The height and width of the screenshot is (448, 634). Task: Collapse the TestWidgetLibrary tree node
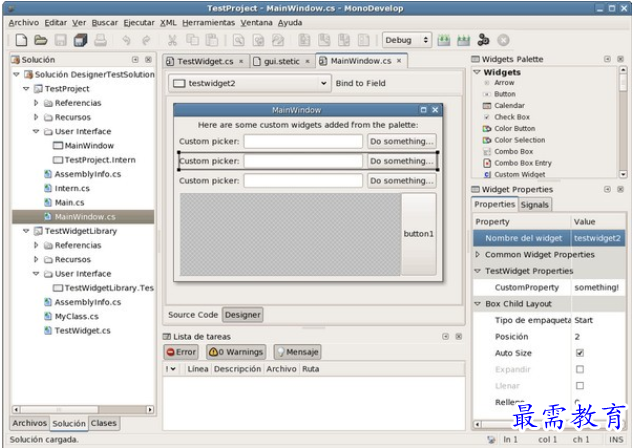click(x=26, y=231)
